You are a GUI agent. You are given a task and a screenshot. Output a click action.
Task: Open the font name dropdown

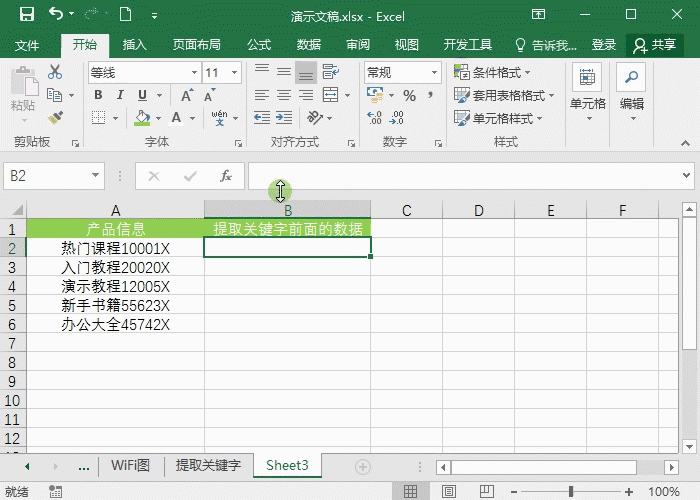pos(195,72)
